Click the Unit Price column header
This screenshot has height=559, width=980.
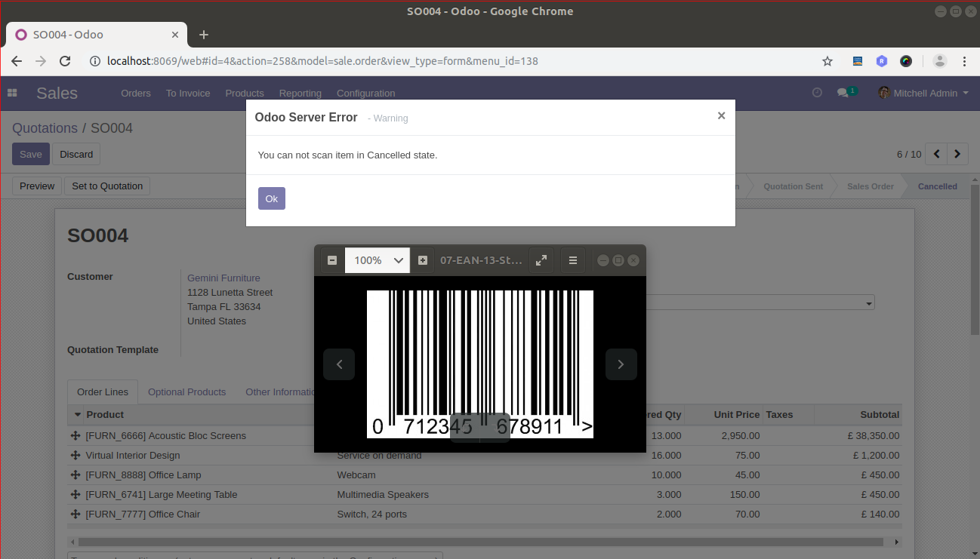pyautogui.click(x=737, y=415)
